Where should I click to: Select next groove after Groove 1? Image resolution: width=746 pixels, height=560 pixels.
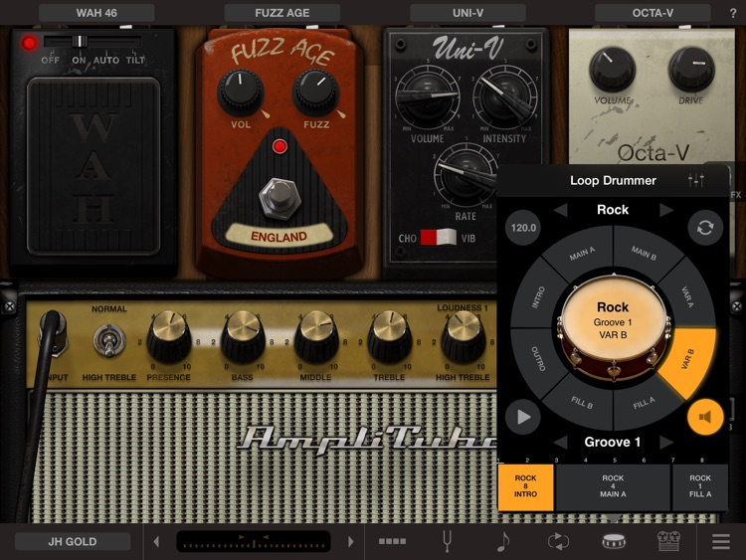pos(666,442)
